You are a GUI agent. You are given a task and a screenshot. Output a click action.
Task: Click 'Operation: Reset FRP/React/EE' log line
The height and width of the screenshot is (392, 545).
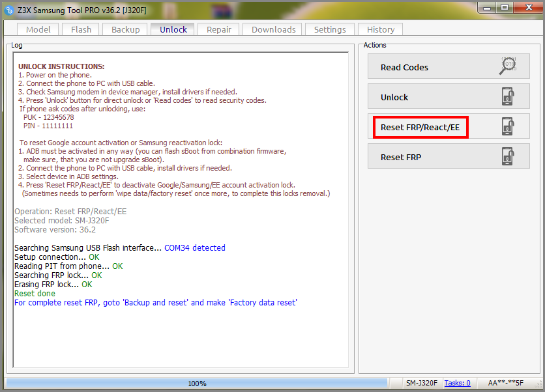70,212
